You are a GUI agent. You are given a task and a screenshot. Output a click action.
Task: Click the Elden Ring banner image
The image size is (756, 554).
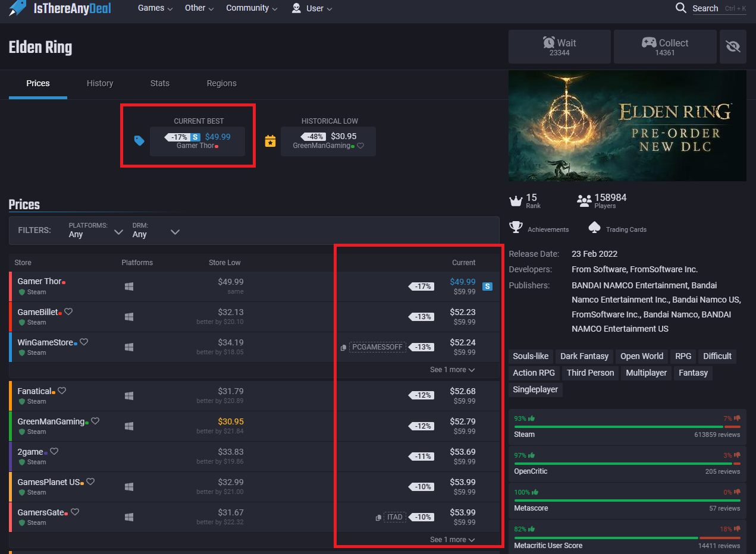coord(628,126)
